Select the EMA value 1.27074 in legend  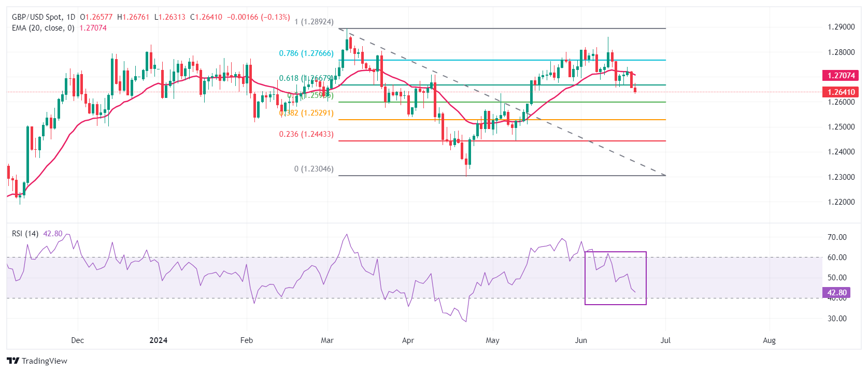(x=93, y=28)
